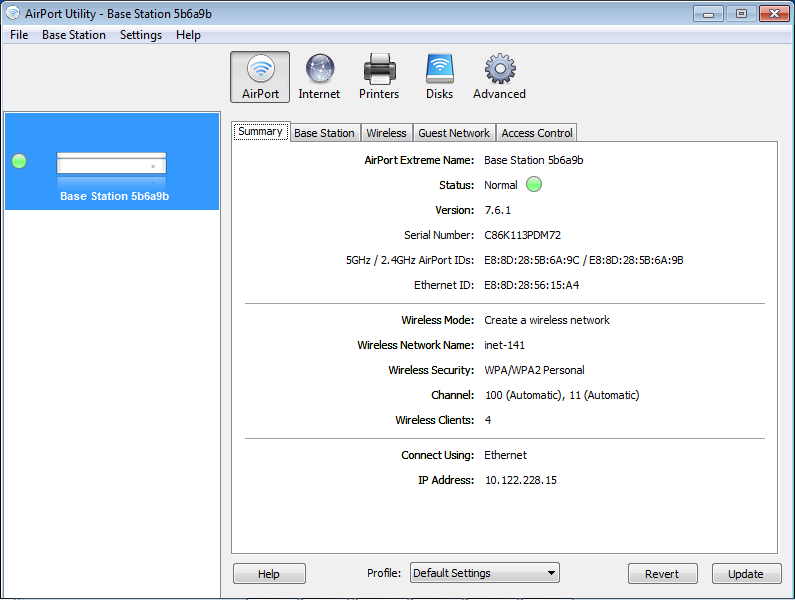Expand the Profile Default Settings dropdown
The height and width of the screenshot is (600, 795).
pyautogui.click(x=485, y=573)
